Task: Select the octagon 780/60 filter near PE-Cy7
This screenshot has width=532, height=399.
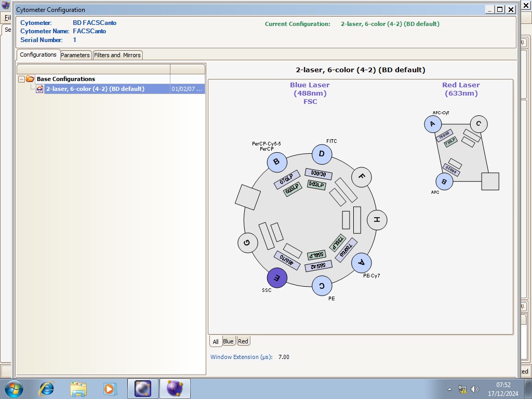Action: tap(346, 250)
